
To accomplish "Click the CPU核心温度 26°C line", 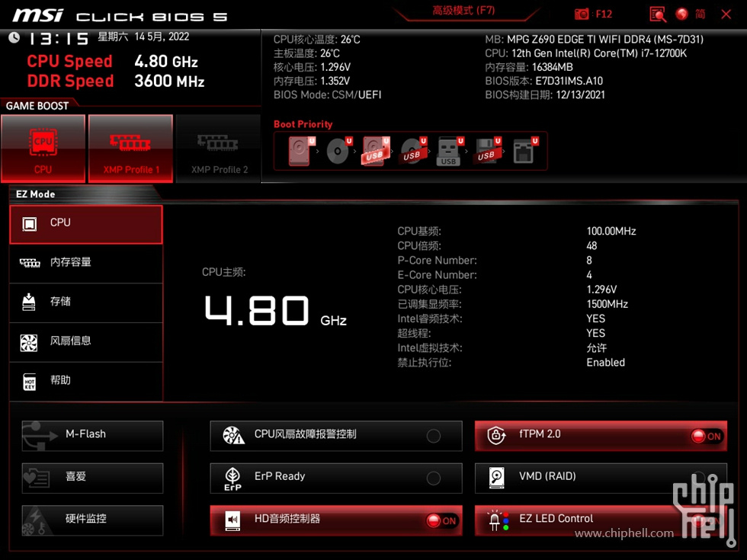I will click(x=317, y=40).
